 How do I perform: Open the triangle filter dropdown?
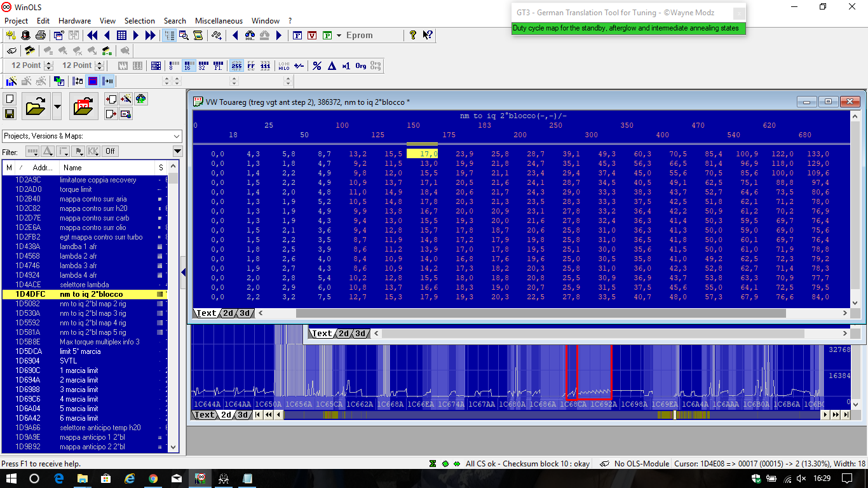pos(47,151)
